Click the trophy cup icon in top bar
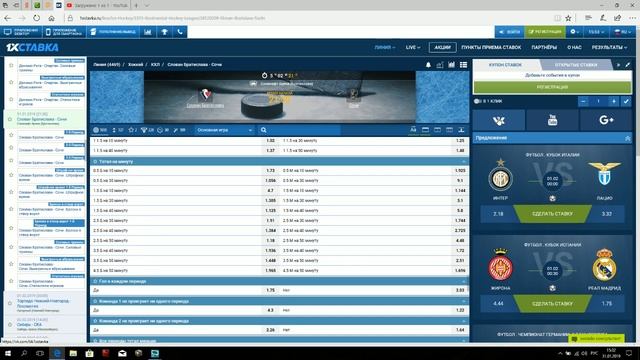The width and height of the screenshot is (640, 360). (x=164, y=32)
